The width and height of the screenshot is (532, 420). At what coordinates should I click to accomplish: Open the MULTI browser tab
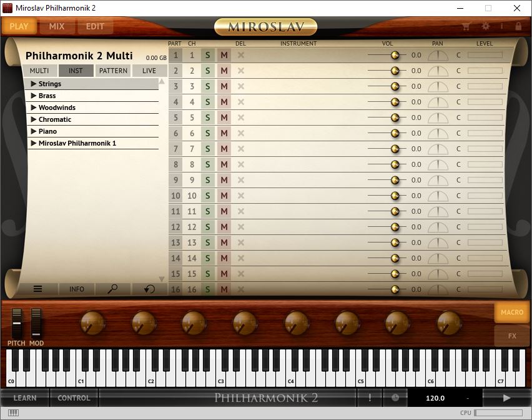(x=39, y=71)
